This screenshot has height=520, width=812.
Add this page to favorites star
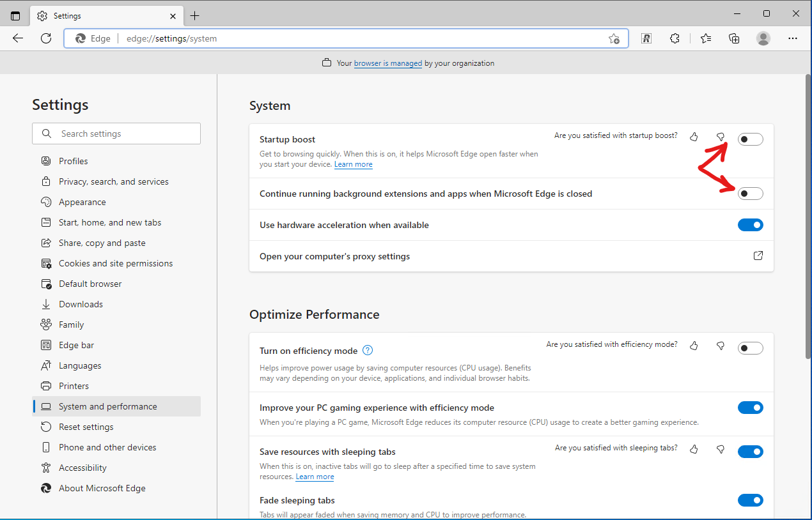(614, 38)
